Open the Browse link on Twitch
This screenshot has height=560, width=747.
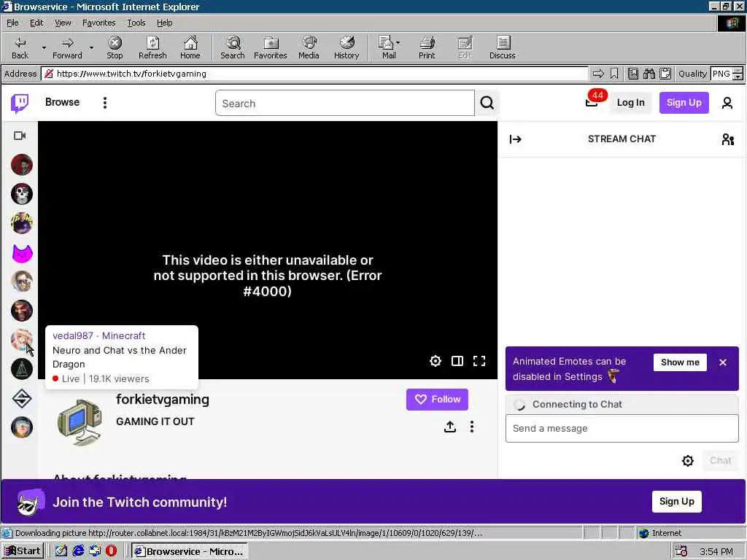tap(63, 102)
